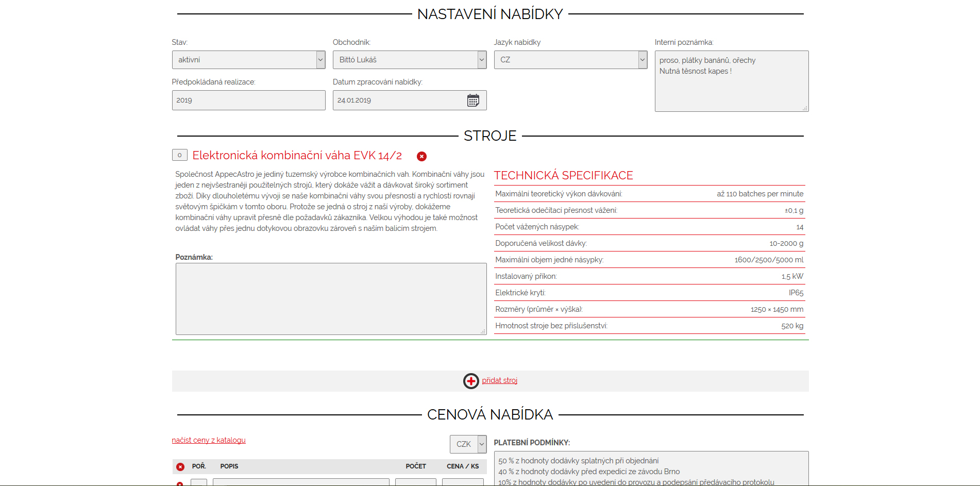This screenshot has height=486, width=980.
Task: Click the načíst ceny z katalogu link
Action: tap(209, 440)
